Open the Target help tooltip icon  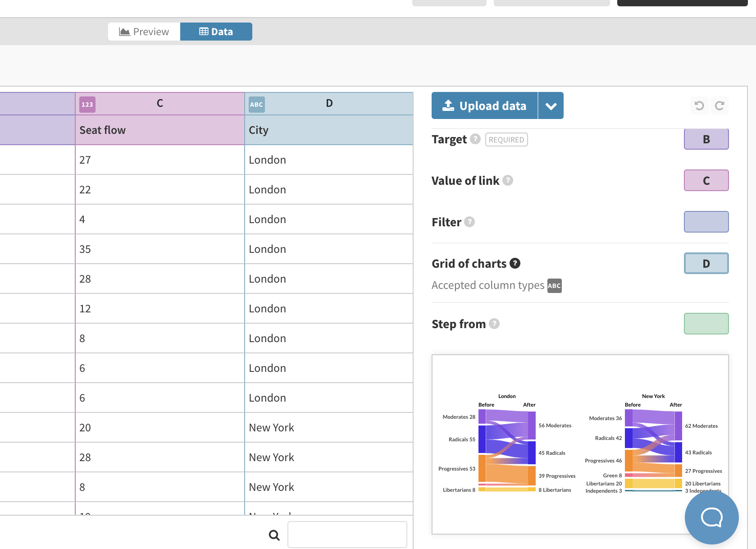475,139
